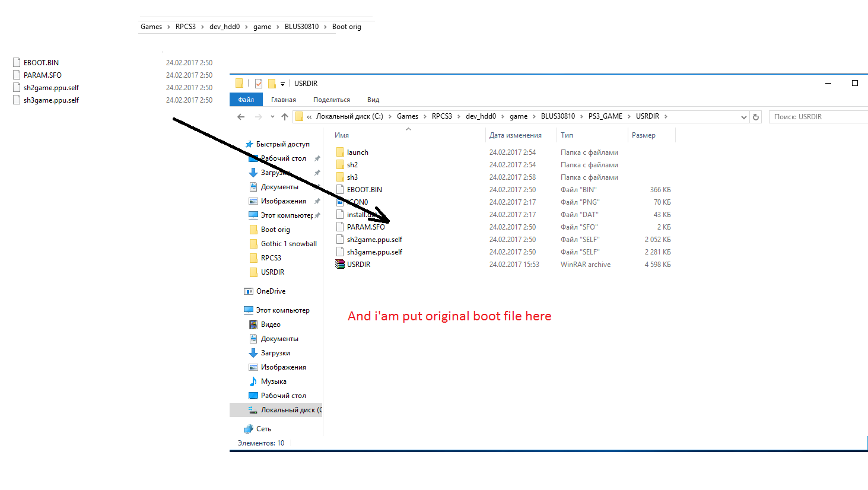The width and height of the screenshot is (868, 490).
Task: Click the Back navigation arrow
Action: [x=241, y=117]
